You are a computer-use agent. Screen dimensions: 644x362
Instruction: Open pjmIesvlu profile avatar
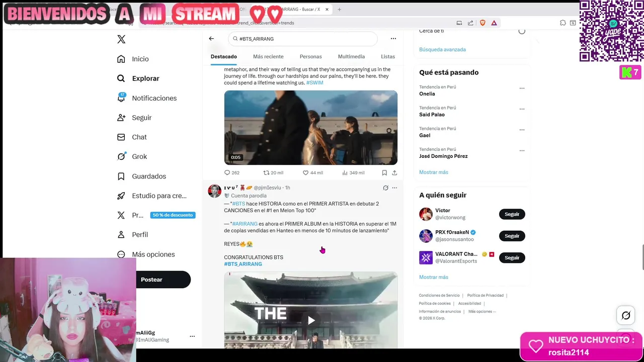click(215, 191)
